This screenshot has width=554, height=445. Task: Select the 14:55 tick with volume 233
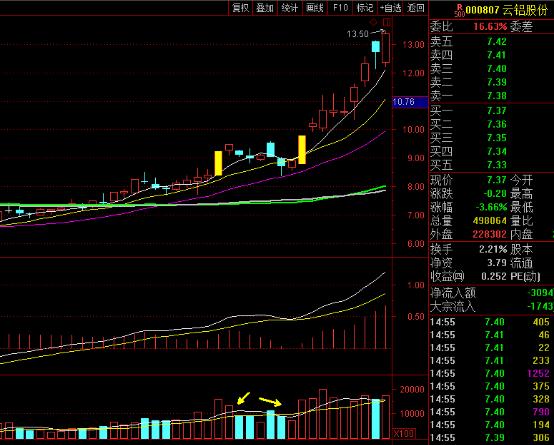pyautogui.click(x=492, y=361)
